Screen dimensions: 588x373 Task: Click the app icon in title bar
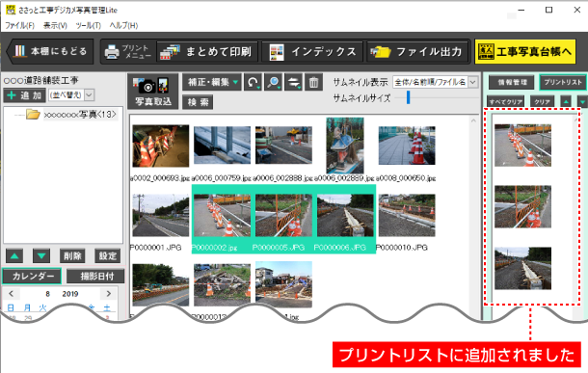11,10
